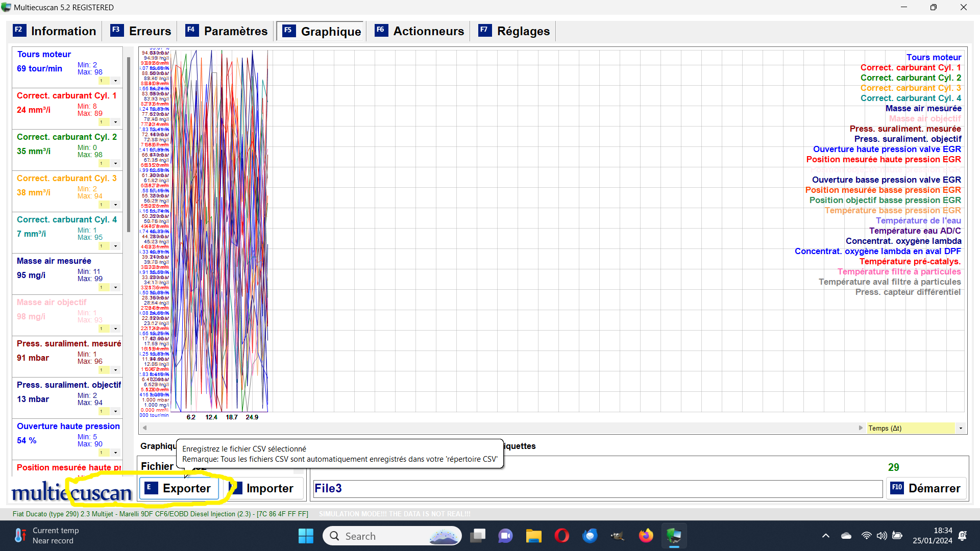
Task: Open scale dropdown for Correct. carburant Cyl. 4
Action: 115,246
